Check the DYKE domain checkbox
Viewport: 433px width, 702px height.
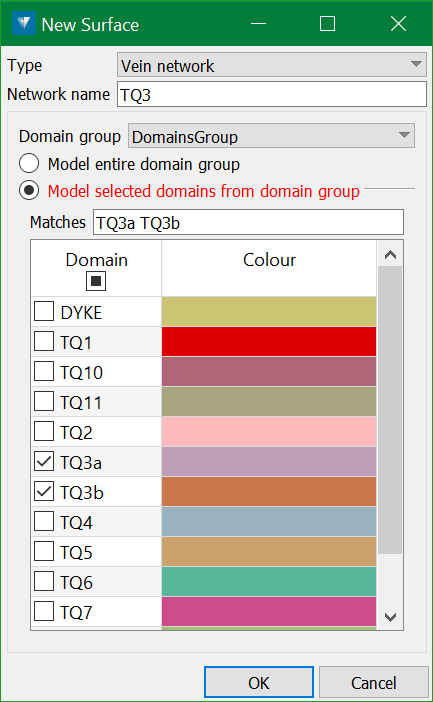coord(44,312)
